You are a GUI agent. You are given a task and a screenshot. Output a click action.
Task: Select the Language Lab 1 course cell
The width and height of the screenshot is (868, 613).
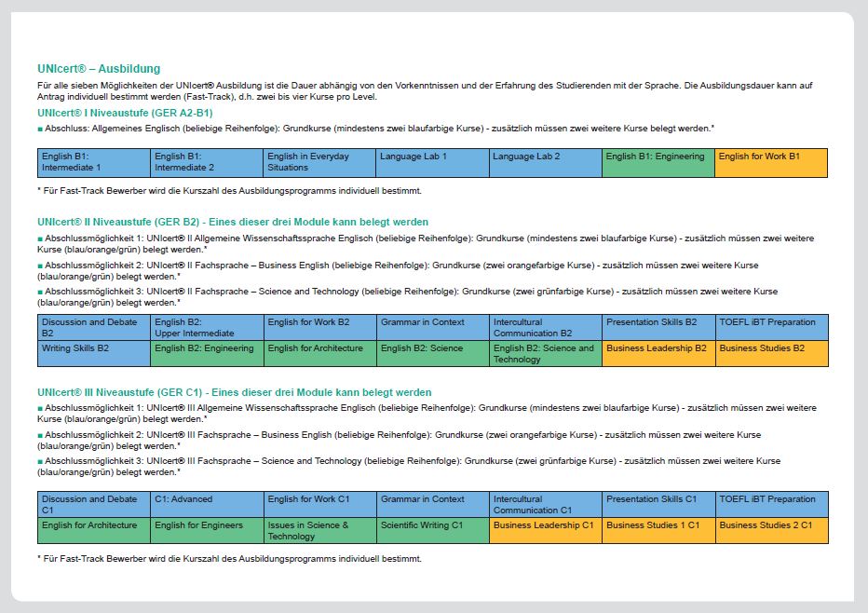point(432,162)
